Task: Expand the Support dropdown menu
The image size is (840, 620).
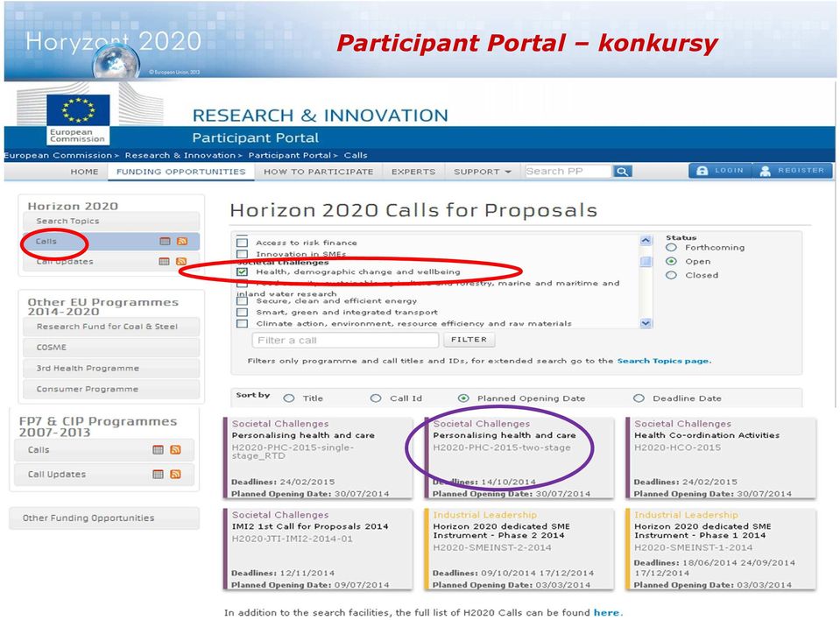Action: (x=482, y=172)
